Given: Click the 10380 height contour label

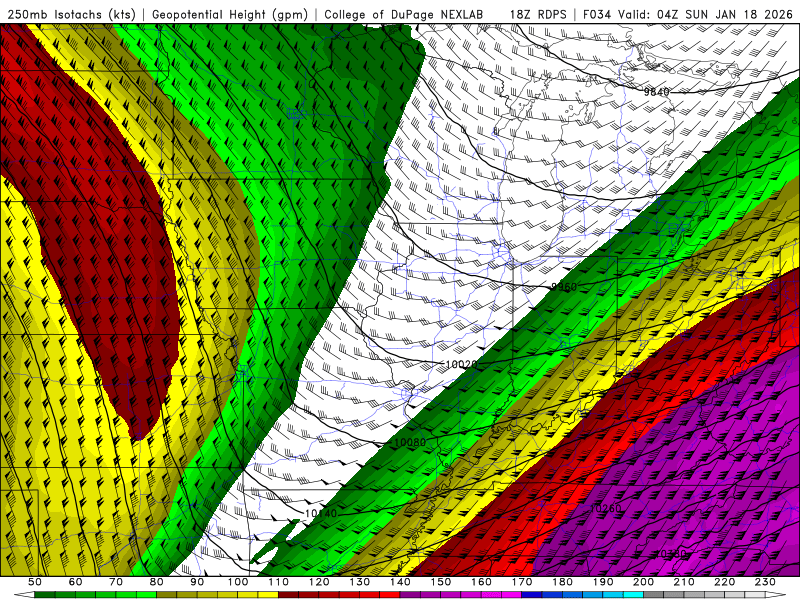Looking at the screenshot, I should (670, 553).
